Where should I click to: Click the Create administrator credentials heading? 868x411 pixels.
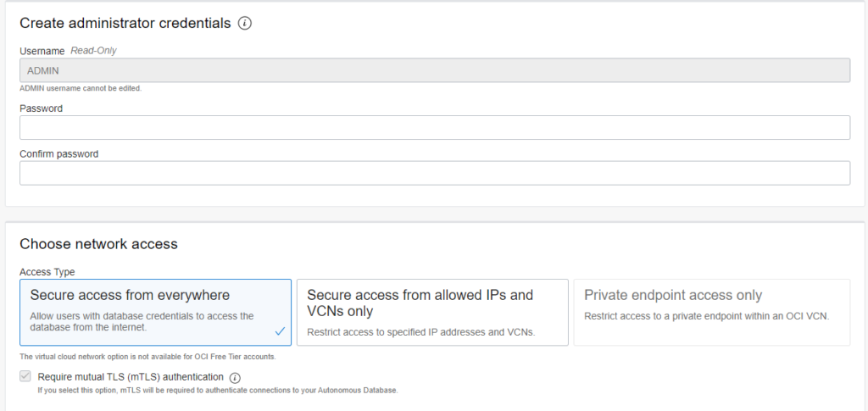tap(125, 24)
